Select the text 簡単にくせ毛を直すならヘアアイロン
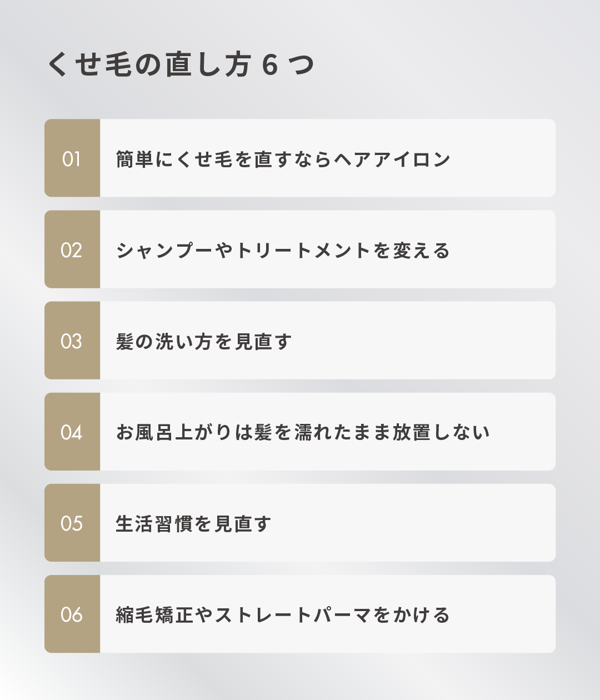Viewport: 600px width, 700px height. [283, 159]
